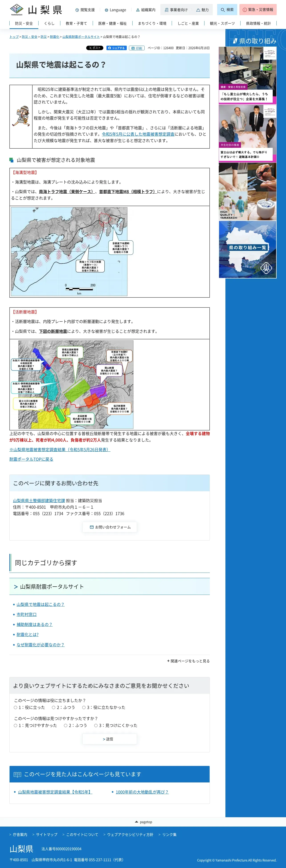Open 市町村窓口 link
286x868 pixels.
click(27, 615)
